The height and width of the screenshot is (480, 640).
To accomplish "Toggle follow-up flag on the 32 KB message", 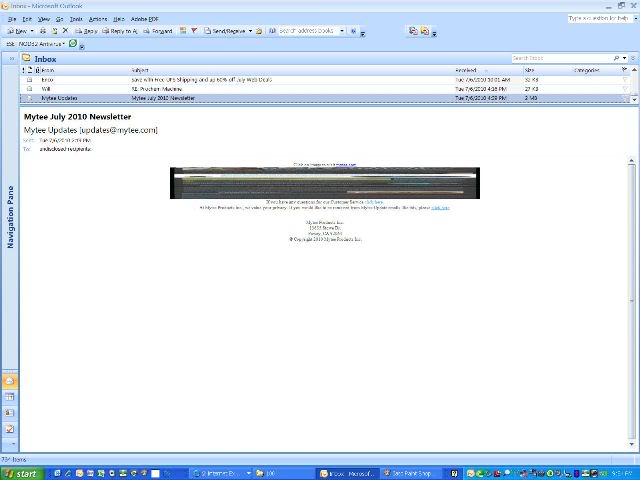I will pos(624,80).
